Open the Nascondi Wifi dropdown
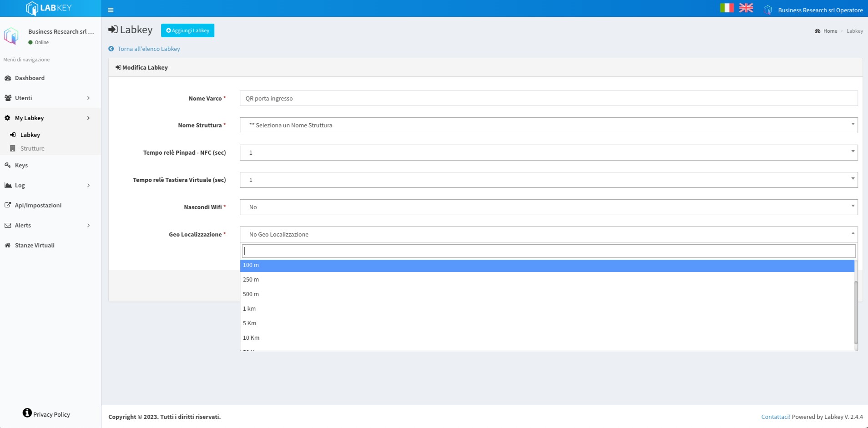Image resolution: width=868 pixels, height=428 pixels. 548,207
